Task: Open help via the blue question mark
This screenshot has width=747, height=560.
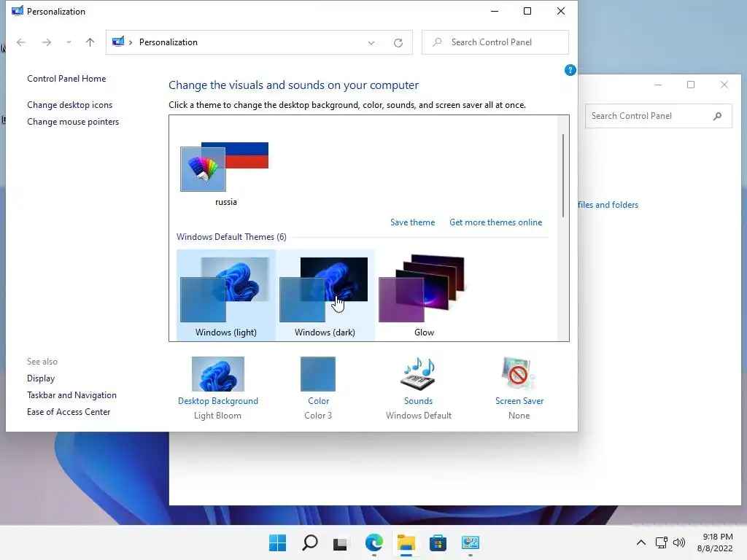Action: [570, 71]
